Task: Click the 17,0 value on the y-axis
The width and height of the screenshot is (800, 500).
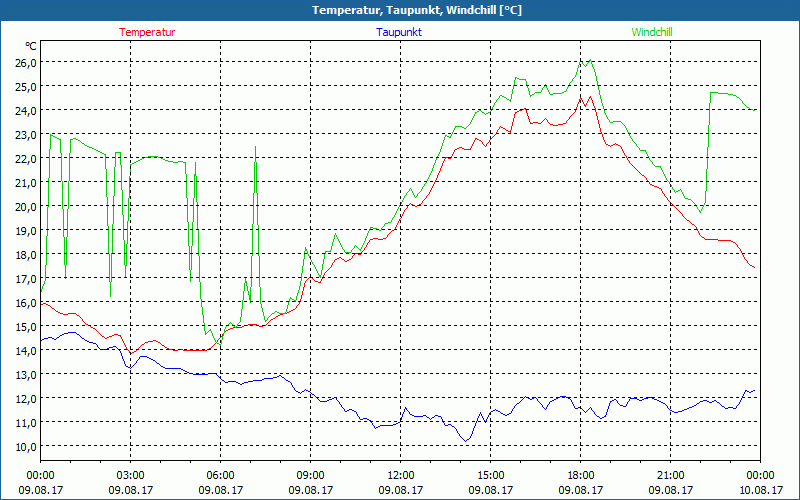Action: 26,278
